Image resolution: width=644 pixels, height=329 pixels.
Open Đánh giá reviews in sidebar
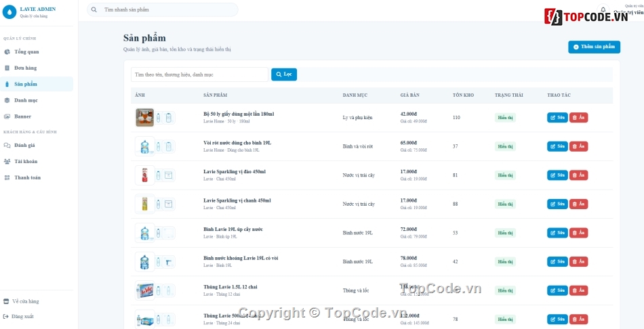coord(37,146)
